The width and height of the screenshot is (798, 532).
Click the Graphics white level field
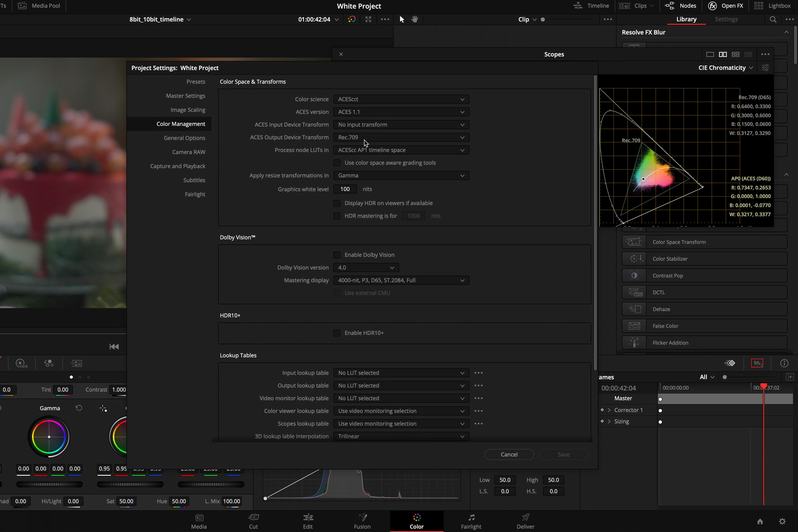pos(345,189)
